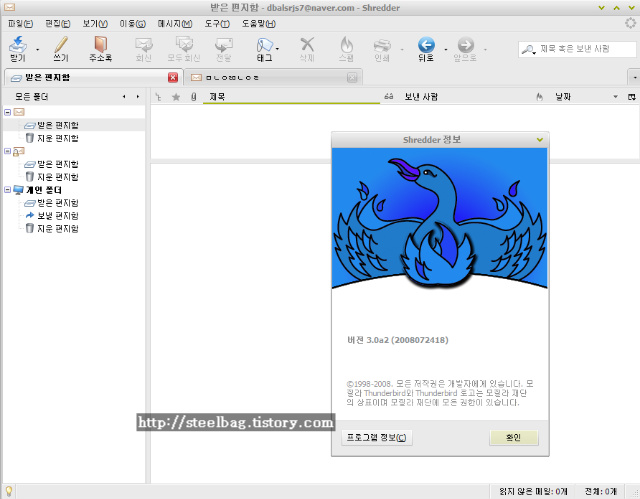Click the 인쇄 print toolbar icon
The image size is (640, 499).
[382, 45]
